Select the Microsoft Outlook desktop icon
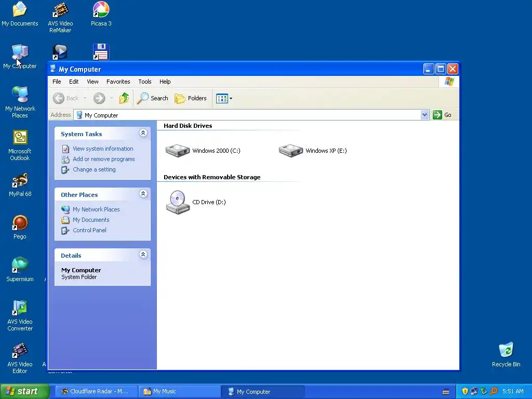The width and height of the screenshot is (532, 399). click(20, 145)
